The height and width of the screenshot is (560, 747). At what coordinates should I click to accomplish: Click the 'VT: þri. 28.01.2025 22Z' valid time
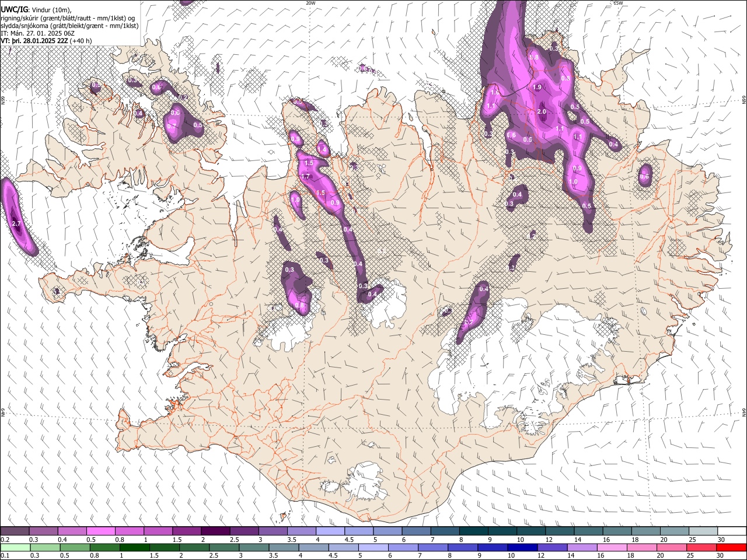click(34, 41)
